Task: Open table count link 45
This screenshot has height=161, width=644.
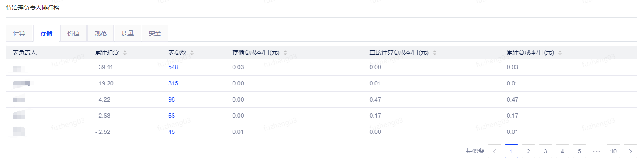Action: (172, 132)
